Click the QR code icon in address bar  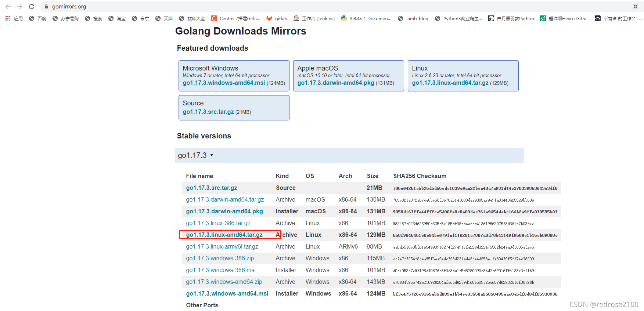click(636, 7)
